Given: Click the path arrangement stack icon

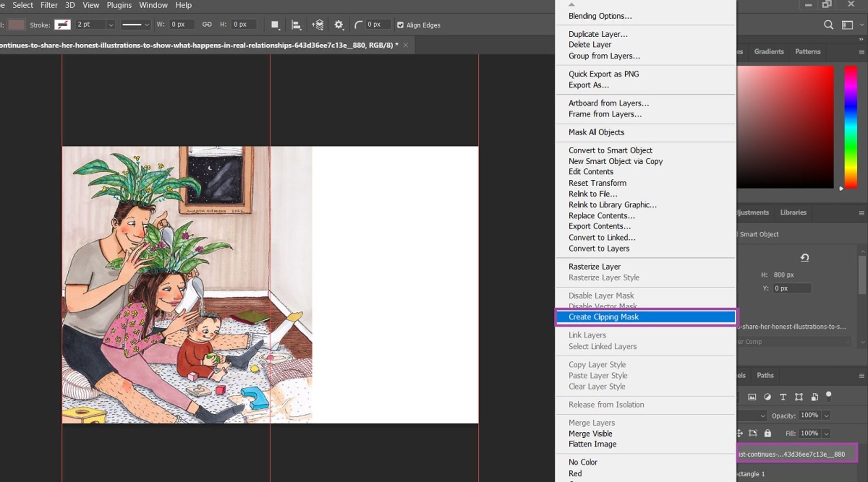Looking at the screenshot, I should tap(317, 25).
